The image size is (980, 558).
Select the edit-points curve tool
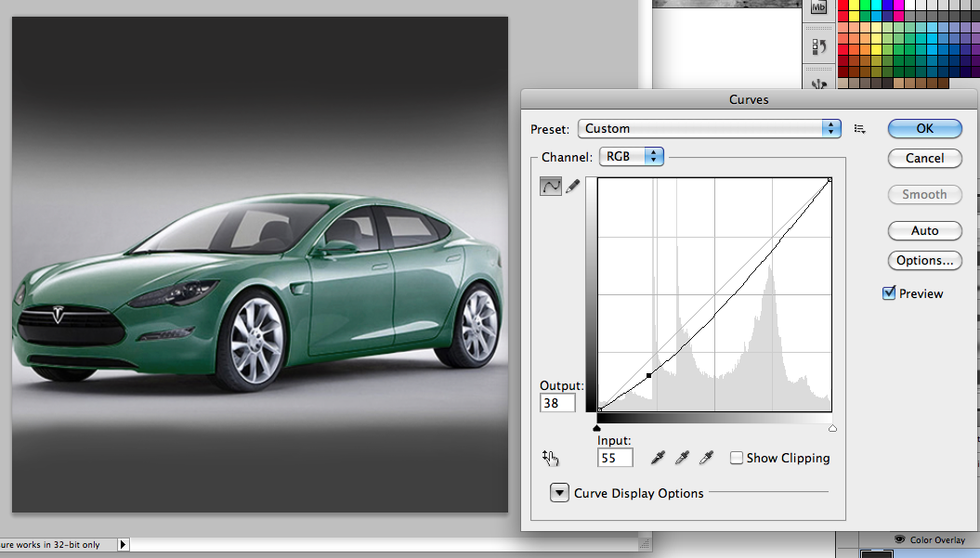550,187
